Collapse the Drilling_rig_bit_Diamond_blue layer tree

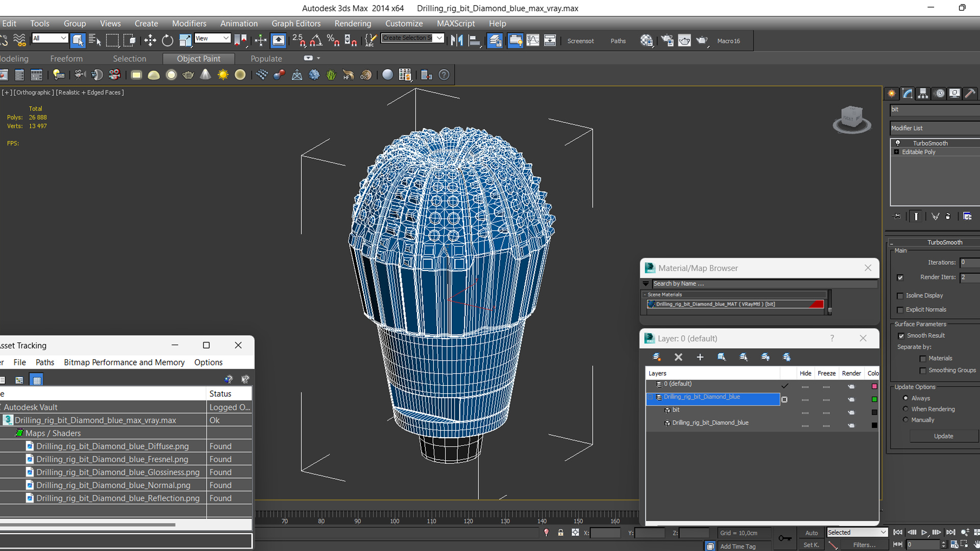[x=650, y=397]
